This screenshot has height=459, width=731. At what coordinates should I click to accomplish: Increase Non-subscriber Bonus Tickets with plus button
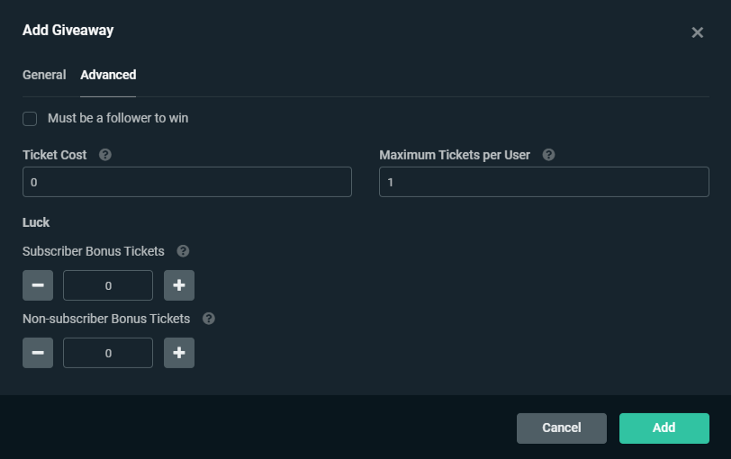point(179,353)
